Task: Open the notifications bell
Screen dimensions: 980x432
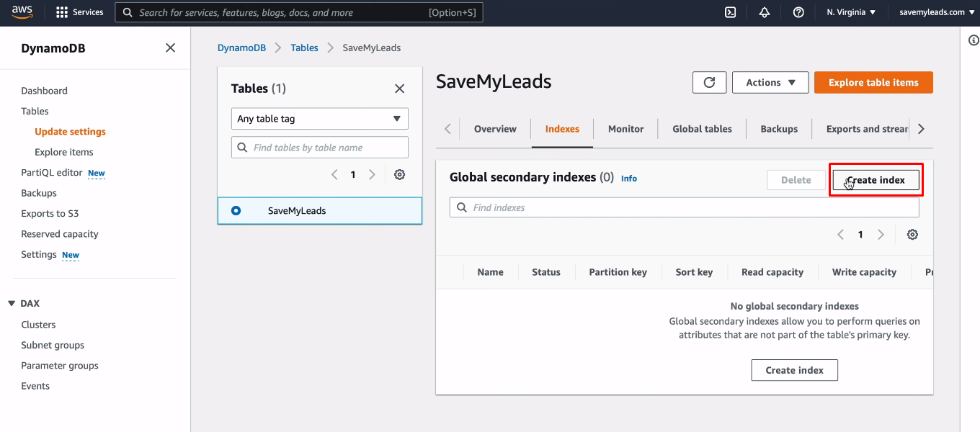Action: (765, 12)
